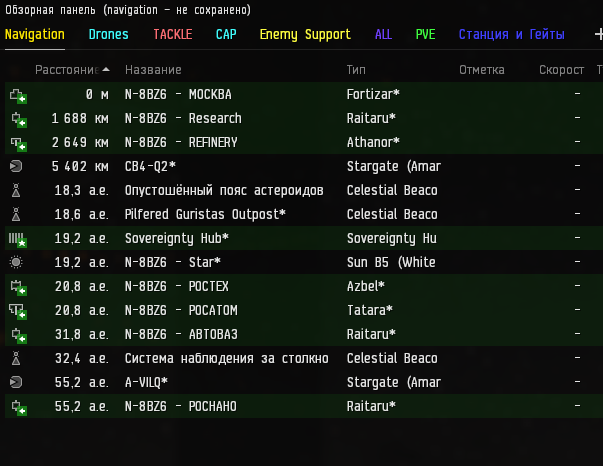Viewport: 603px width, 466px height.
Task: Click the Tatara* type cell
Action: pos(370,310)
